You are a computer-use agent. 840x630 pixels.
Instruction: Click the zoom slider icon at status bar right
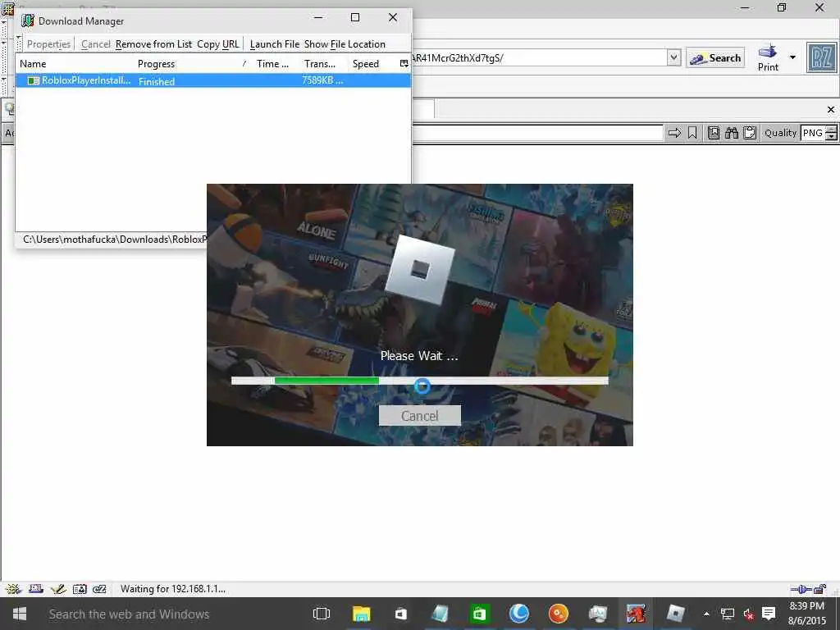(801, 589)
